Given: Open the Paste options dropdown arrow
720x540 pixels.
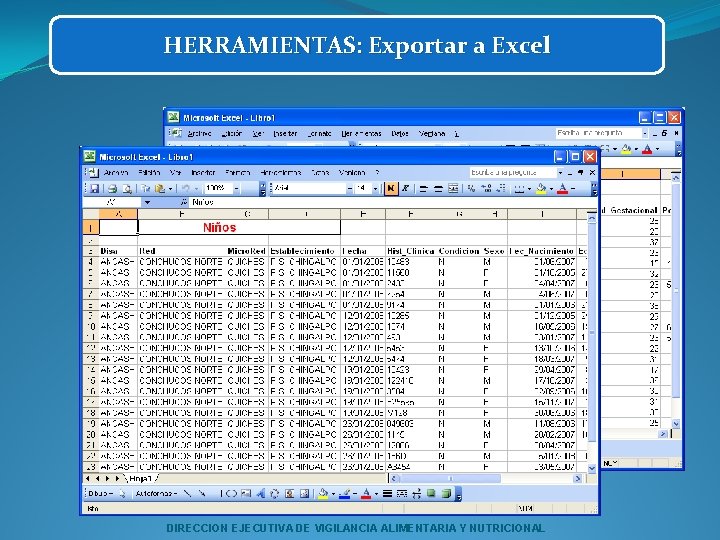Looking at the screenshot, I should [x=170, y=189].
